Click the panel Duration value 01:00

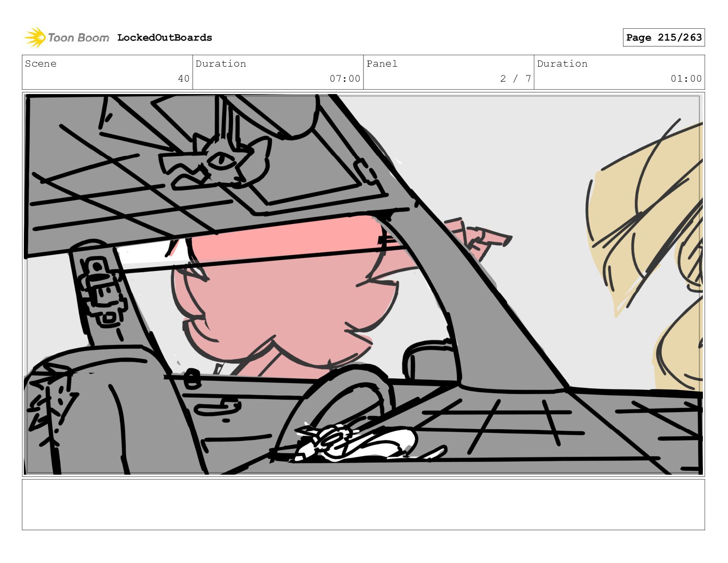point(686,79)
